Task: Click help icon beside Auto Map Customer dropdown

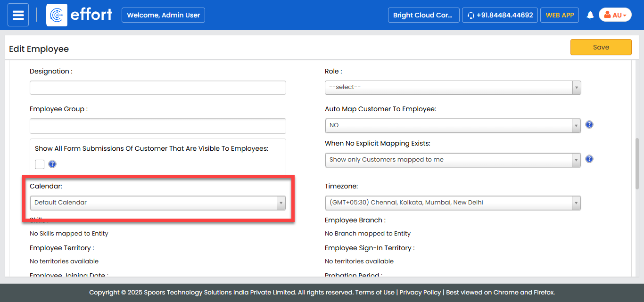Action: click(589, 125)
